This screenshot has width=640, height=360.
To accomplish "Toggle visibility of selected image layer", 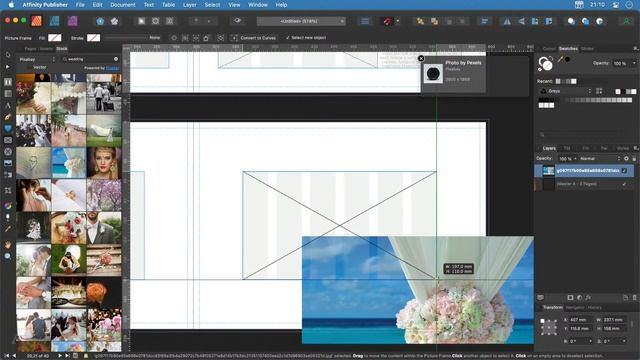I will (x=624, y=171).
